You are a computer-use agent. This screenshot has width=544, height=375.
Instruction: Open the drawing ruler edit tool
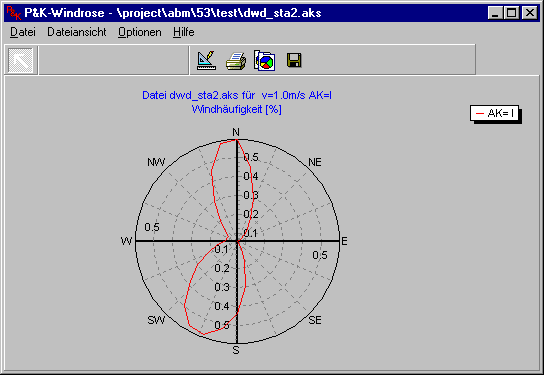point(206,60)
